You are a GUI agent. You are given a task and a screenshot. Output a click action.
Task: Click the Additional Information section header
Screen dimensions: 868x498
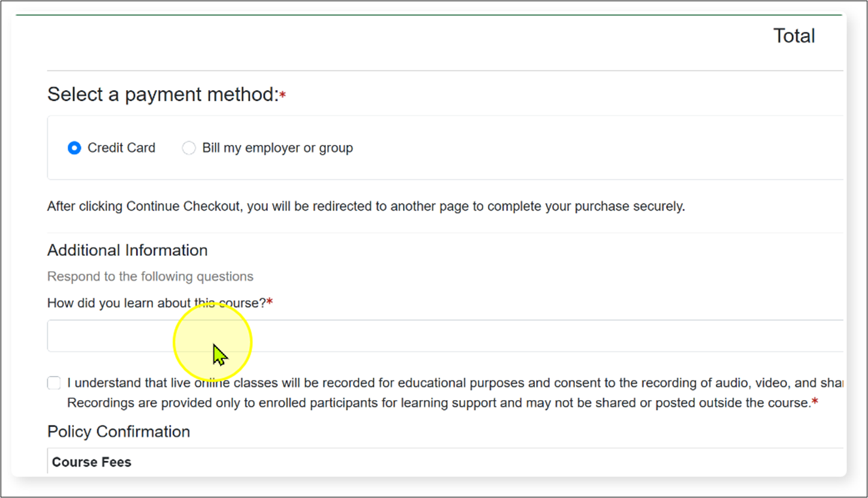tap(127, 250)
